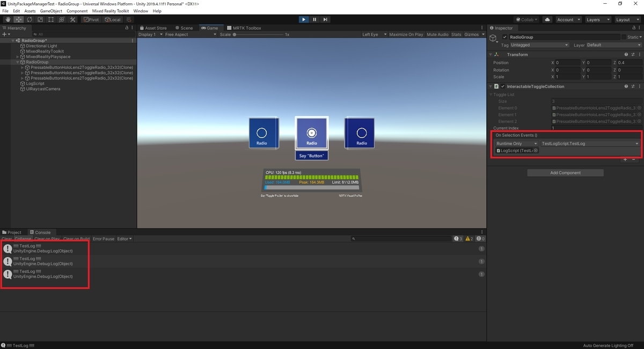Switch to the Project tab
The image size is (644, 349).
point(12,232)
